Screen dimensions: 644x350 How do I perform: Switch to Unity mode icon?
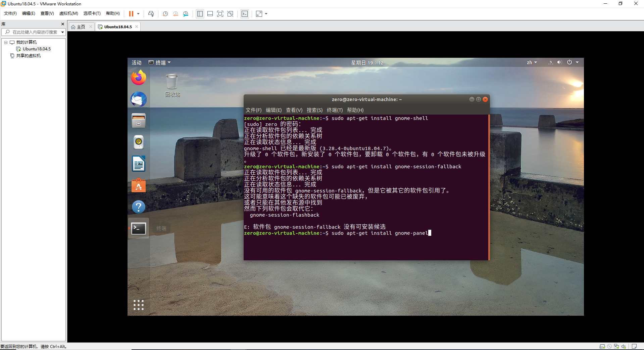[x=230, y=14]
